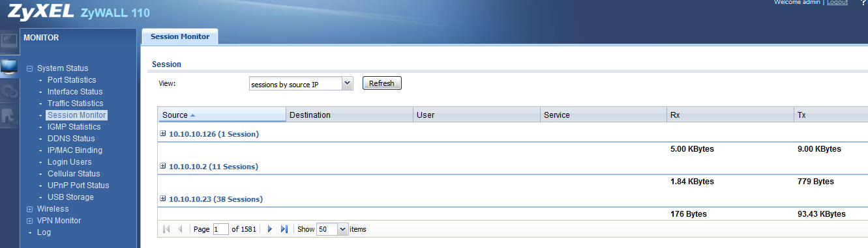This screenshot has width=868, height=248.
Task: Expand the VPN Monitor tree node
Action: click(29, 221)
